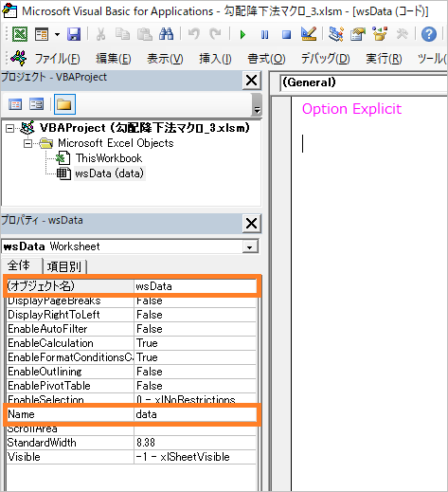Click EnableFormatConditionsCalculation True value

pos(195,357)
